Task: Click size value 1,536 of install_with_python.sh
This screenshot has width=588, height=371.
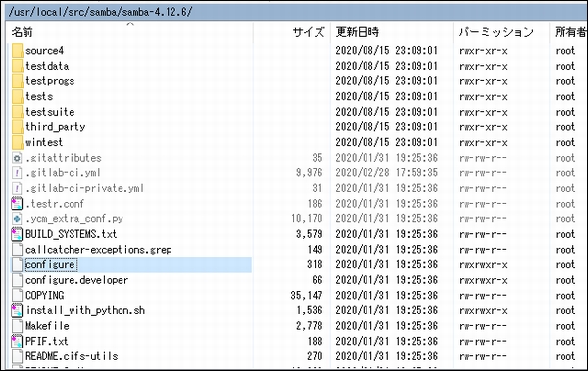Action: 309,310
